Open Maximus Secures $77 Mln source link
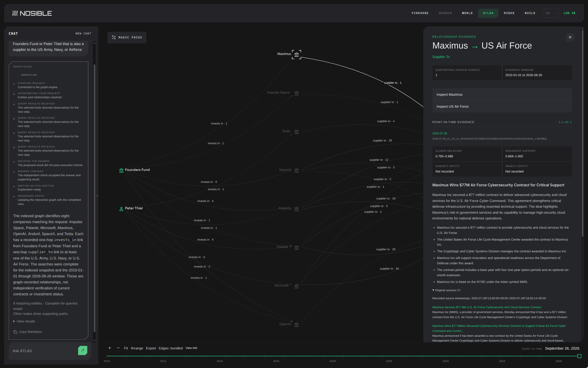This screenshot has height=368, width=588. [x=487, y=307]
